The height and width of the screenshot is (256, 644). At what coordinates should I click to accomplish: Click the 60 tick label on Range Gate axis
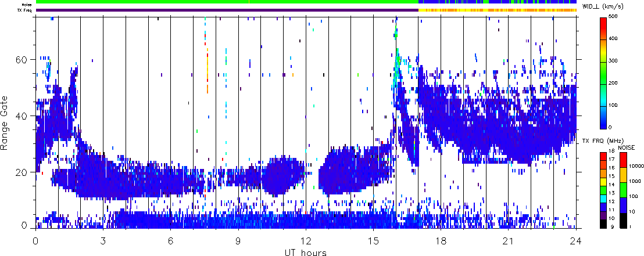21,59
